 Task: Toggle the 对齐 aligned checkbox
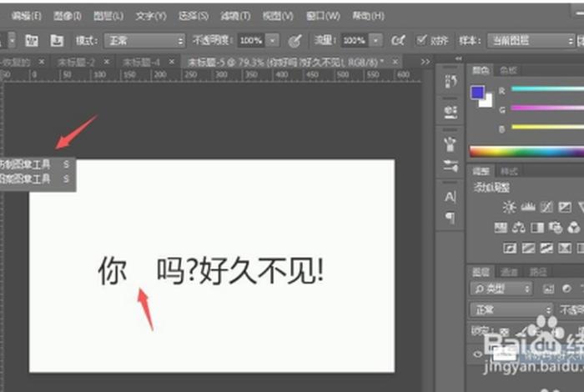pos(421,40)
